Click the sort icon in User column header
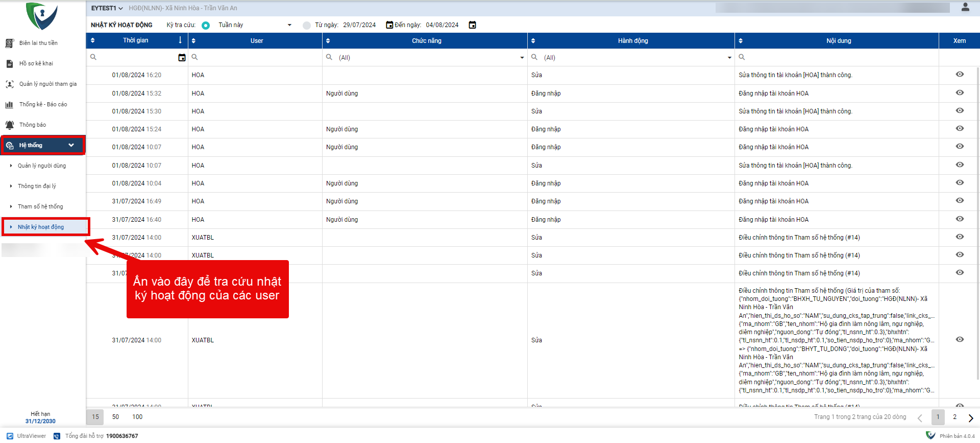980x443 pixels. [193, 41]
